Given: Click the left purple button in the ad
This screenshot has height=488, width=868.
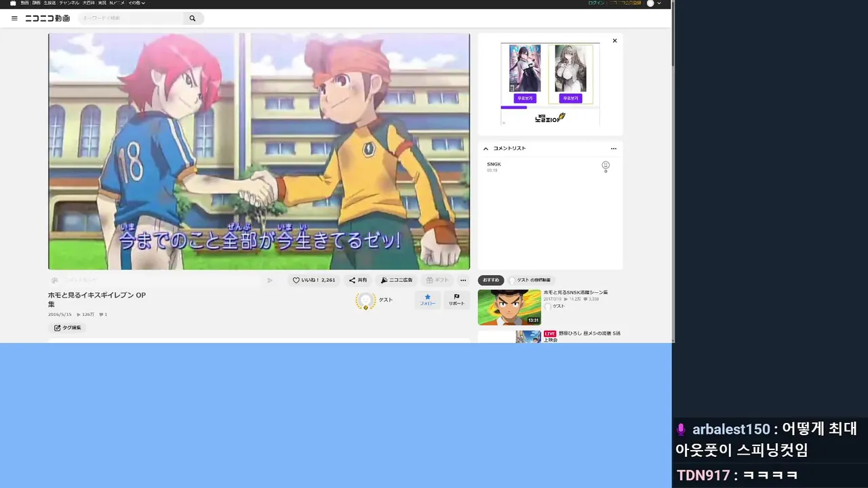Looking at the screenshot, I should pos(525,98).
